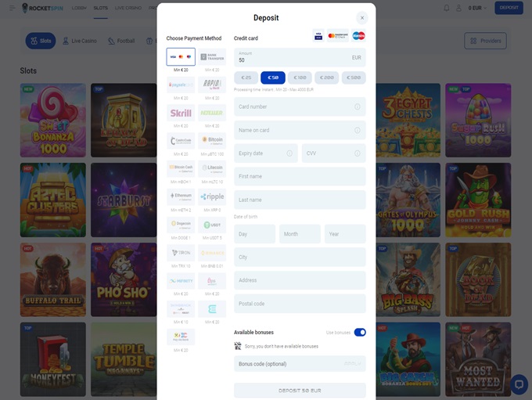Click info icon in Card number field
Screen dimensions: 532x400
tap(358, 106)
